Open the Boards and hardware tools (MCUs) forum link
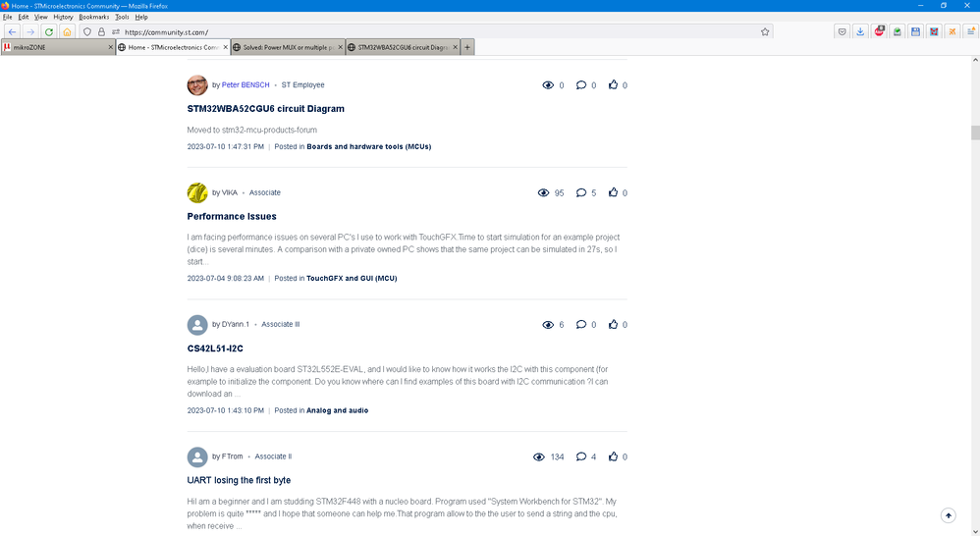The height and width of the screenshot is (536, 980). 369,147
